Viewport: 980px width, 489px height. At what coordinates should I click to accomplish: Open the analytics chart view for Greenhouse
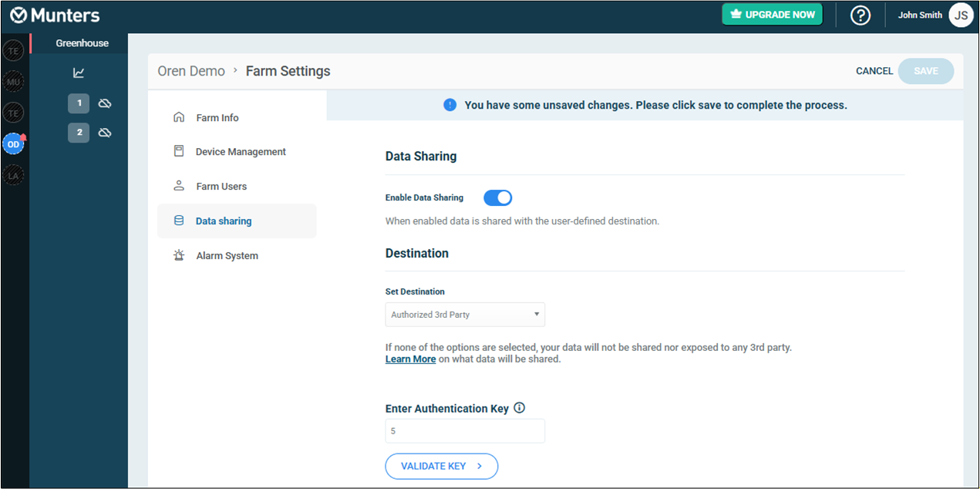[79, 72]
